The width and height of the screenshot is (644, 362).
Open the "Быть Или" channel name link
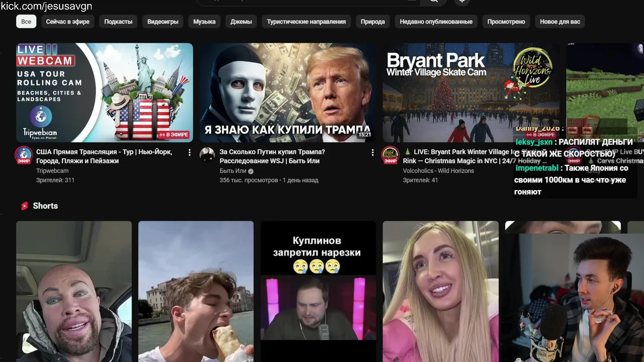[233, 171]
